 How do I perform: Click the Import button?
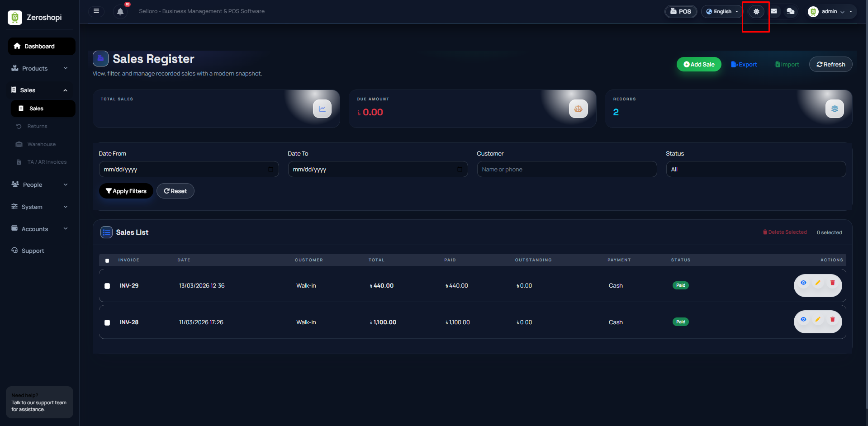(787, 64)
